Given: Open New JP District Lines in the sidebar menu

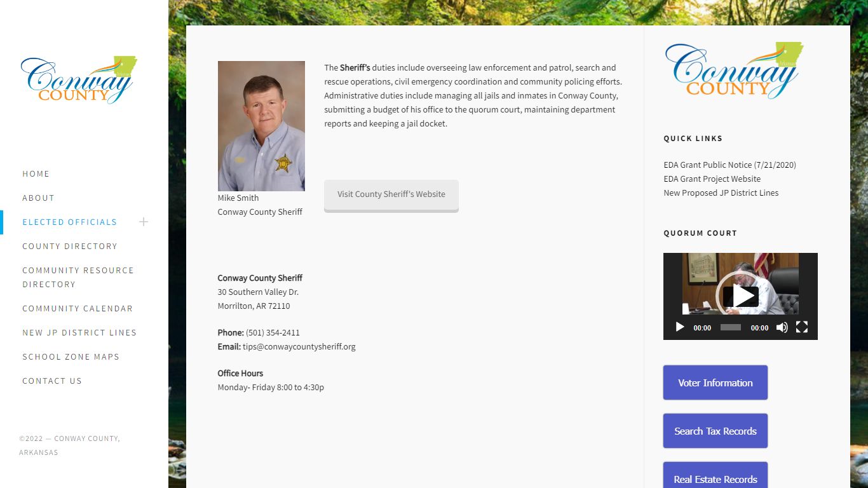Looking at the screenshot, I should (79, 332).
